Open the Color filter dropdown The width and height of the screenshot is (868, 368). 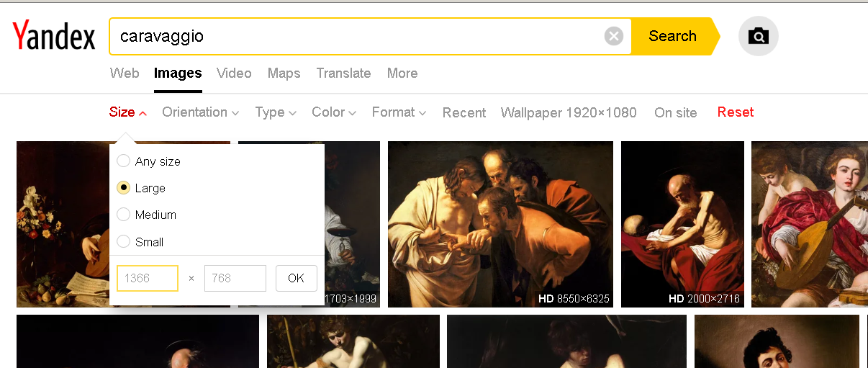pos(334,112)
